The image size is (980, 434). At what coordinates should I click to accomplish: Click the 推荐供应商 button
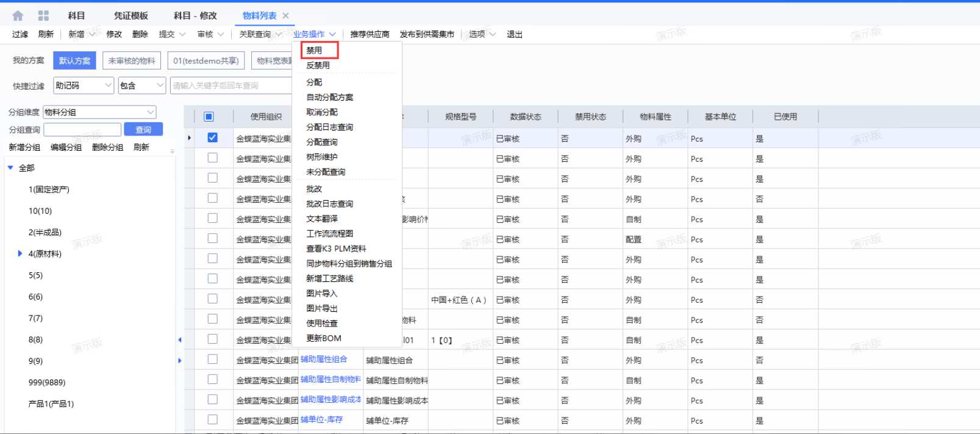click(x=370, y=34)
